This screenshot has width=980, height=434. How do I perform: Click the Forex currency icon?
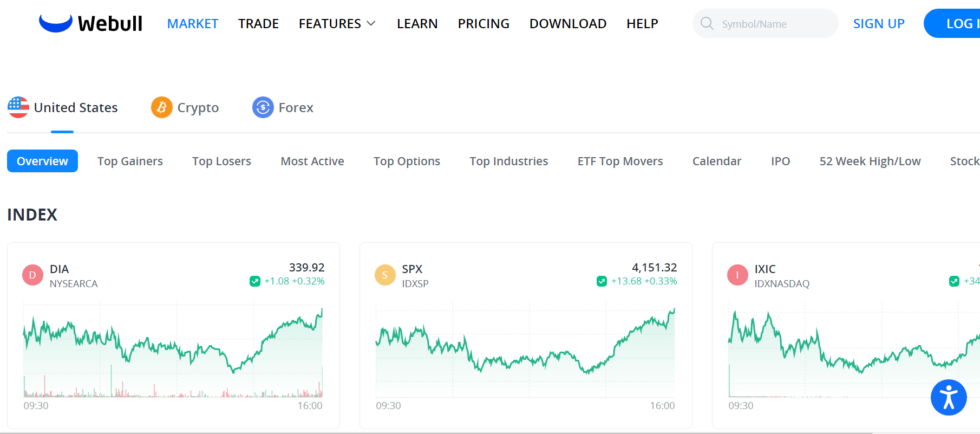pos(263,107)
